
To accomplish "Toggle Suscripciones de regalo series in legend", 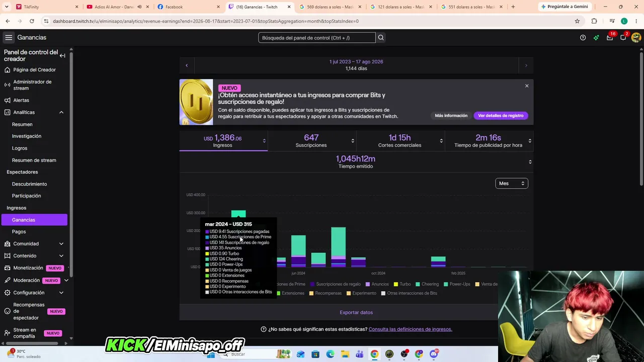I will 336,284.
